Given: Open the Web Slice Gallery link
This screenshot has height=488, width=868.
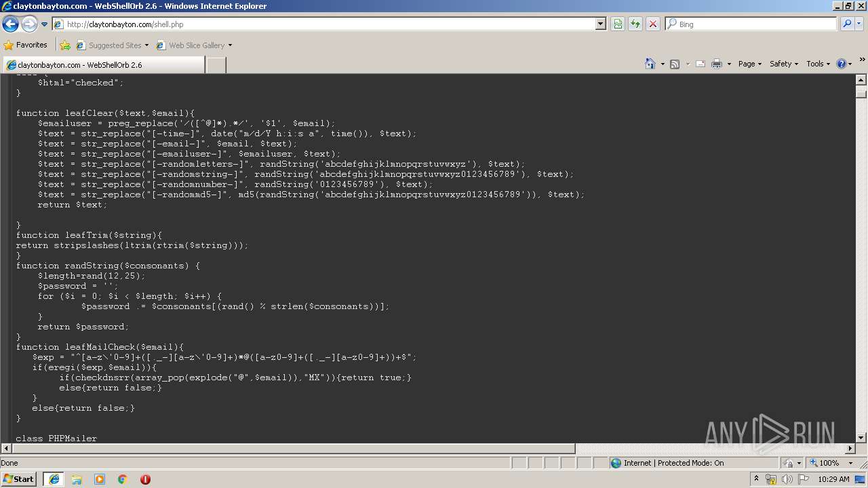Looking at the screenshot, I should 191,45.
